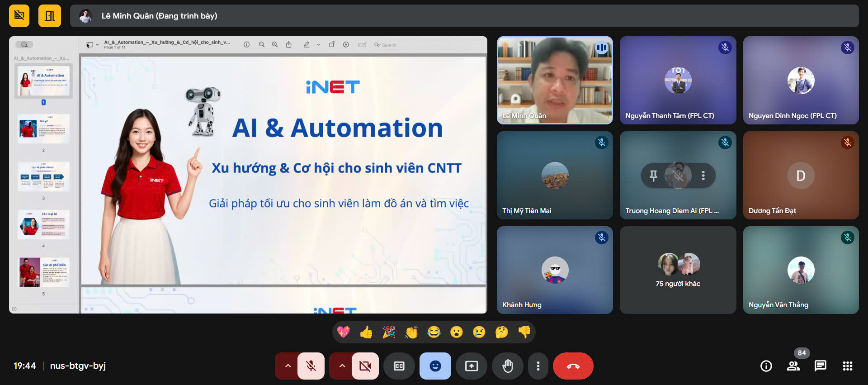Open sidebar view menu in shared Preview toolbar
This screenshot has height=385, width=868.
[x=92, y=45]
